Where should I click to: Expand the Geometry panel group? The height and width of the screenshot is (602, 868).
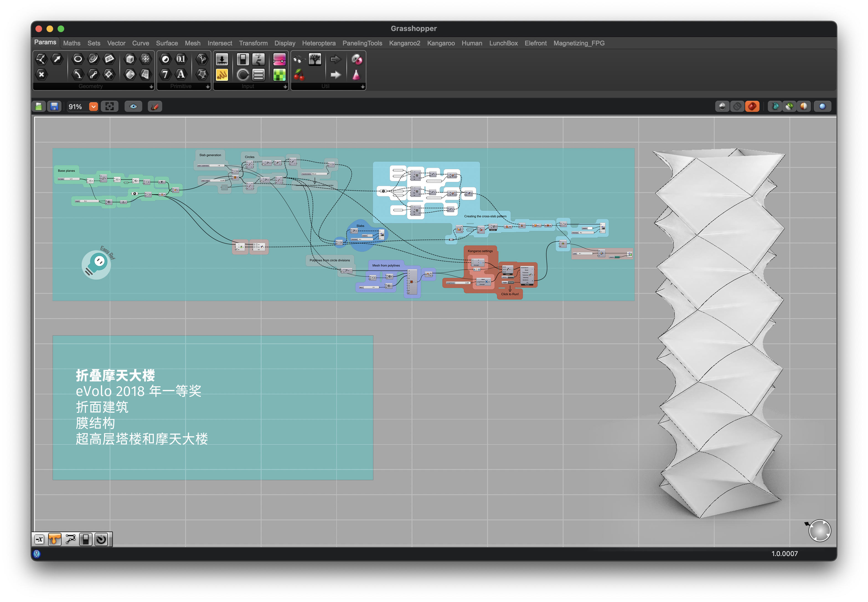(151, 87)
